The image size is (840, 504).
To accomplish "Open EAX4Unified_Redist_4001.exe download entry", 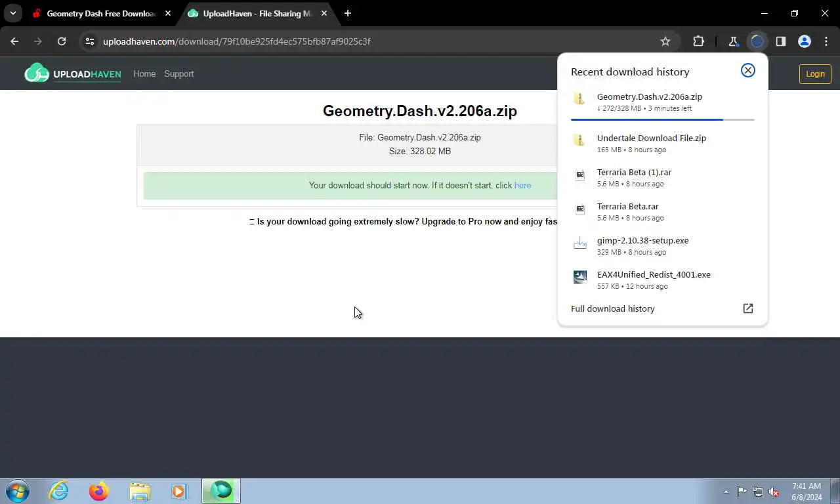I will tap(663, 280).
